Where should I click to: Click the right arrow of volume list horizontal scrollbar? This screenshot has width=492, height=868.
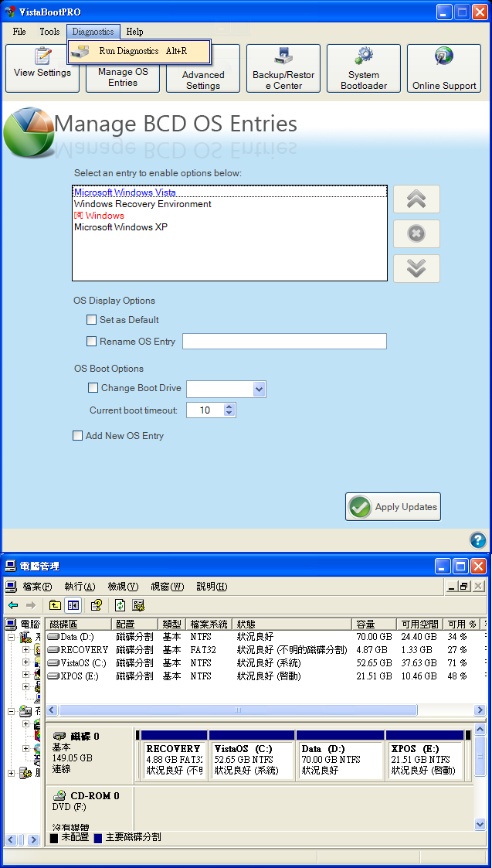480,710
